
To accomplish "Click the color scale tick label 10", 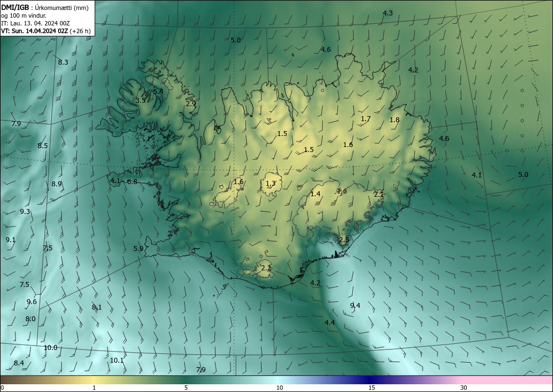I will (x=280, y=388).
